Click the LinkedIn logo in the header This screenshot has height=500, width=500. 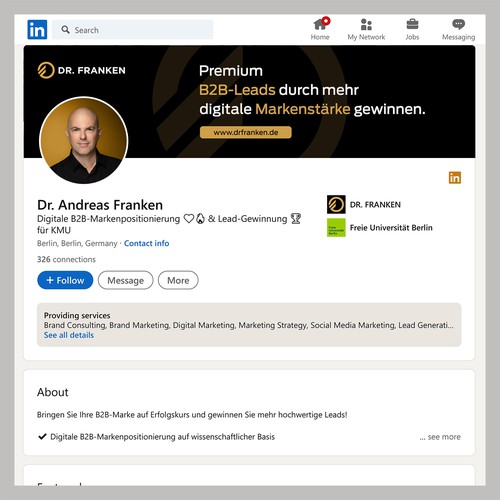(x=37, y=30)
